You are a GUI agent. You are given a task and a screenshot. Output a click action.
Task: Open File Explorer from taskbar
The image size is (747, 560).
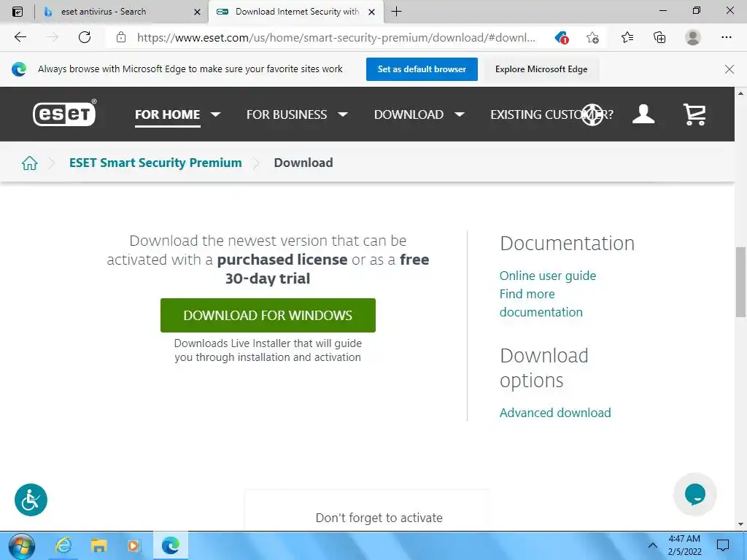98,545
